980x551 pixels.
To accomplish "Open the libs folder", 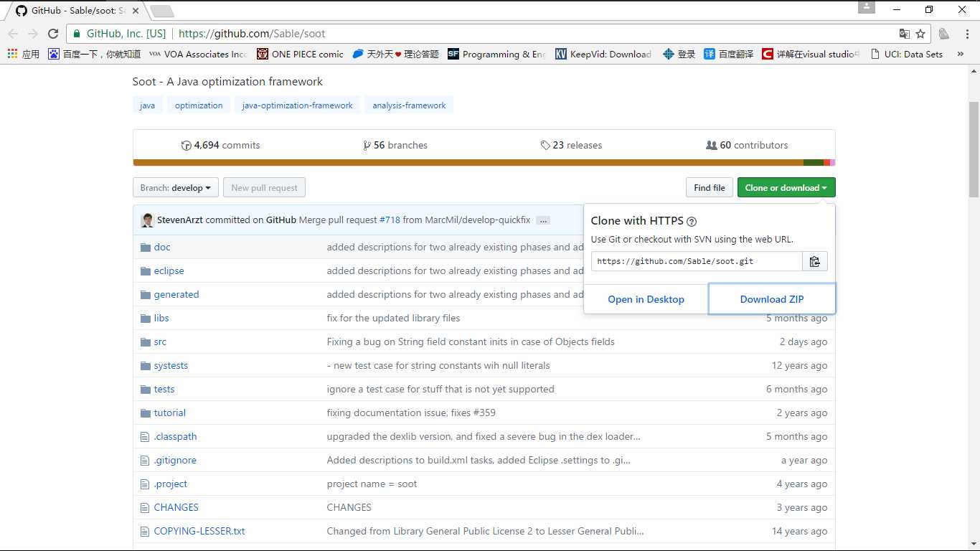I will [161, 319].
